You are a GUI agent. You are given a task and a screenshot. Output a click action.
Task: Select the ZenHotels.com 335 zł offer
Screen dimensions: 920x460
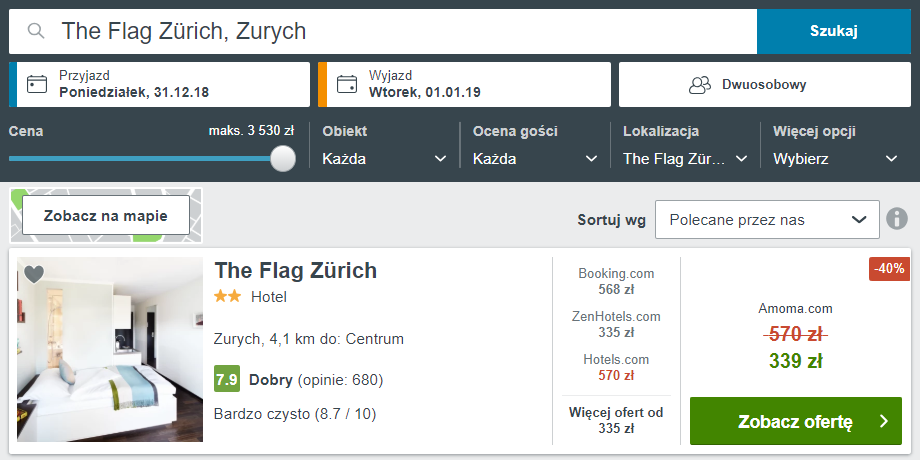616,324
